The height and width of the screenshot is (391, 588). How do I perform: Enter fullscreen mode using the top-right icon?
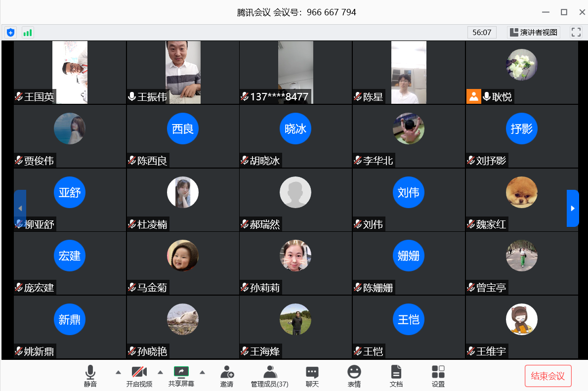[576, 33]
